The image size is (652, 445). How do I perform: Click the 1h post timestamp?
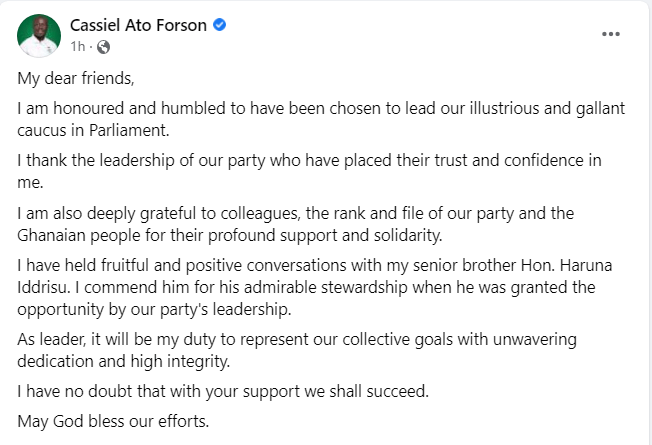[77, 47]
